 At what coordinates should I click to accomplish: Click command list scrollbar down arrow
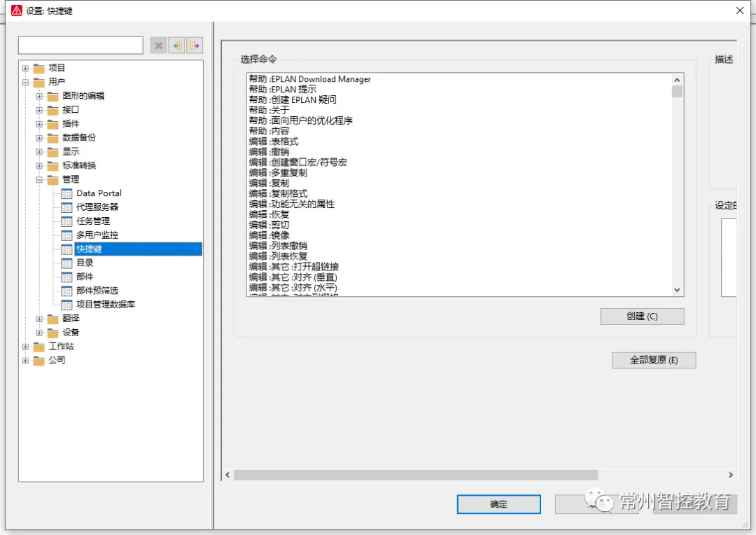677,290
